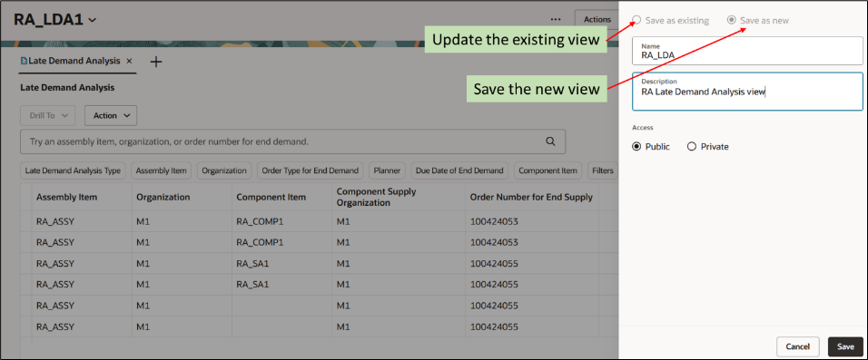Open the Action dropdown menu
The image size is (868, 360).
pyautogui.click(x=111, y=115)
